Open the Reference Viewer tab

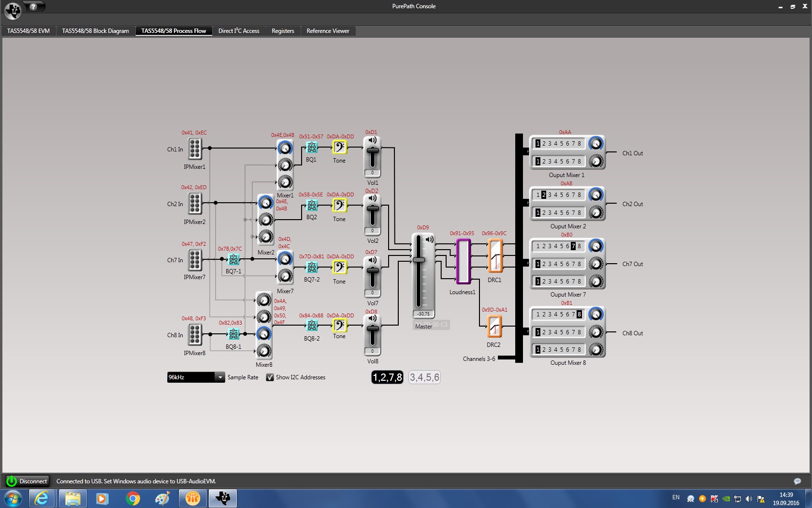point(328,31)
